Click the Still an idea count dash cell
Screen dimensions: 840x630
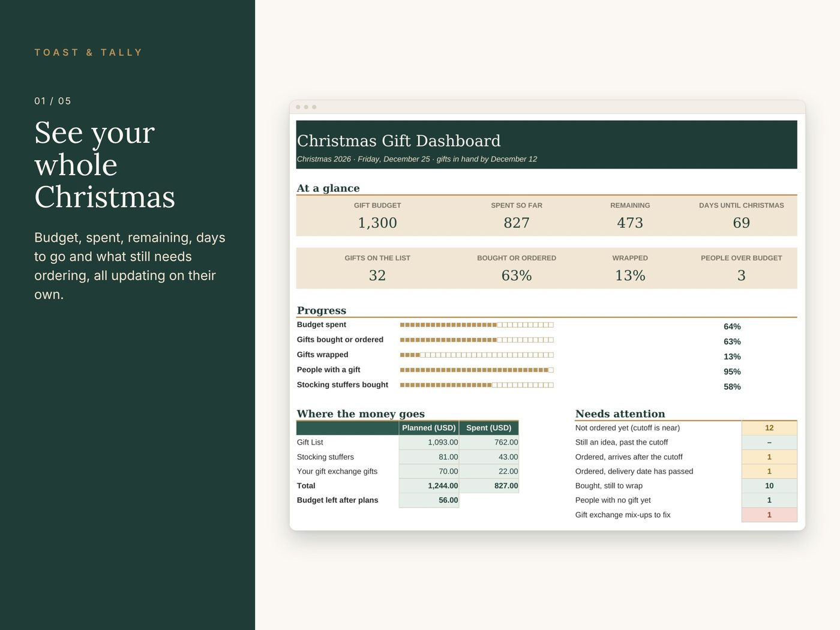769,442
